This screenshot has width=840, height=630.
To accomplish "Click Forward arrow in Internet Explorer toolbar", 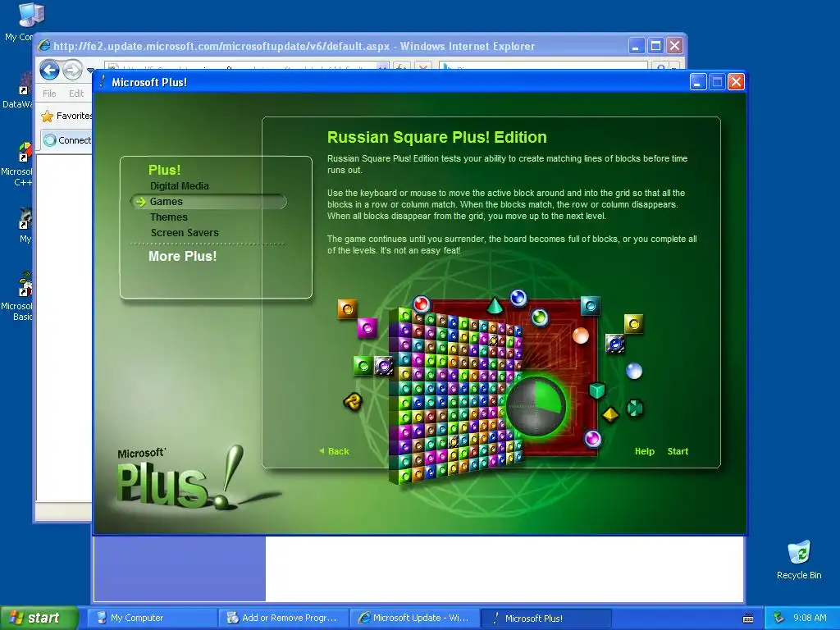I will point(72,70).
